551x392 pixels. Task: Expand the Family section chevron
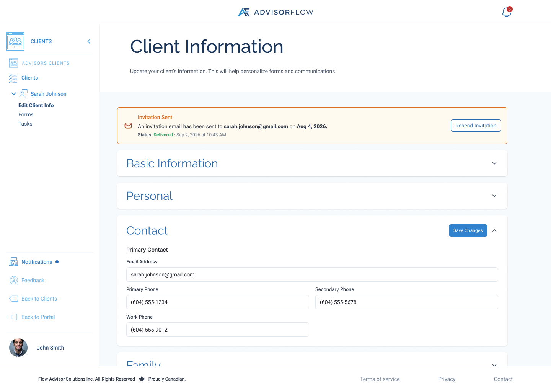pos(494,365)
